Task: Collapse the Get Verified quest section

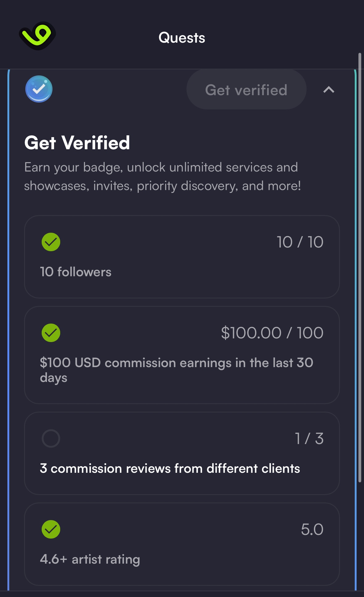Action: click(x=329, y=90)
